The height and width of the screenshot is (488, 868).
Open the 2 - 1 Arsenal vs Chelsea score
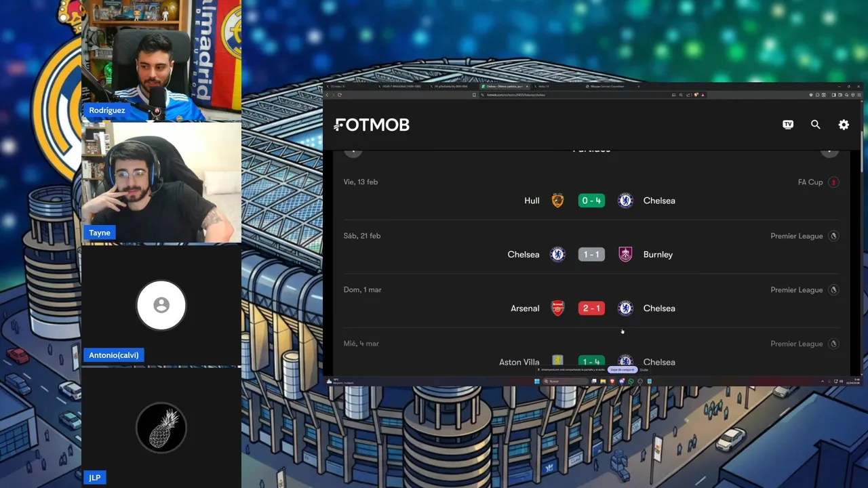click(591, 308)
